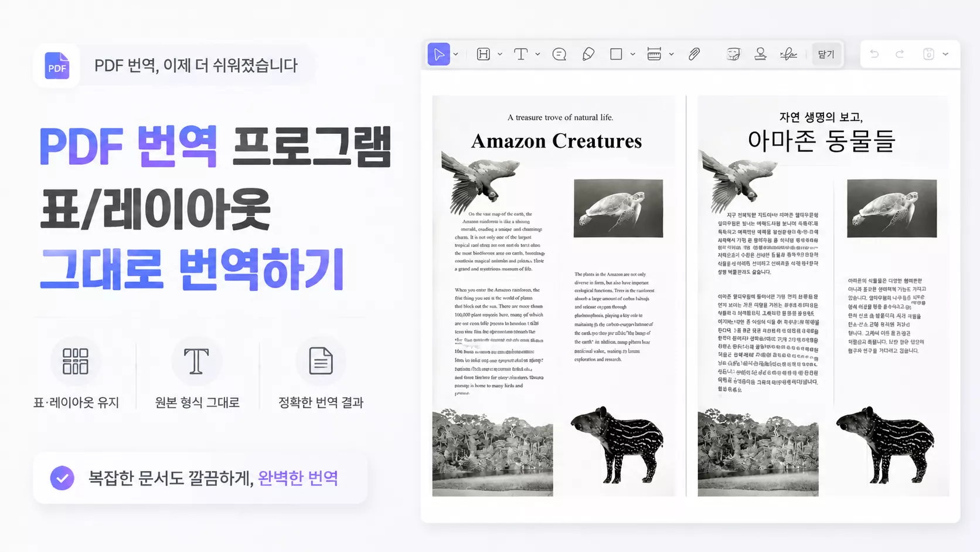
Task: Expand the measurement tool dropdown arrow
Action: click(x=672, y=55)
